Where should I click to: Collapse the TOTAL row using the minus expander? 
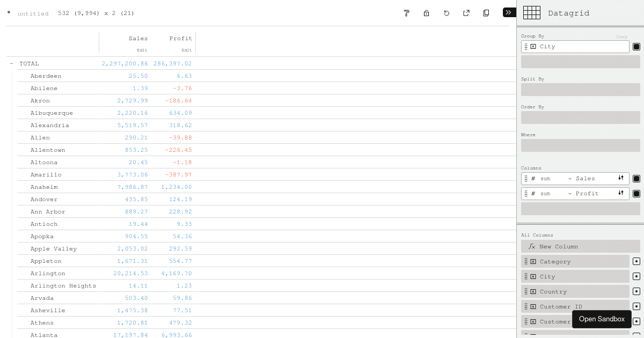(11, 63)
